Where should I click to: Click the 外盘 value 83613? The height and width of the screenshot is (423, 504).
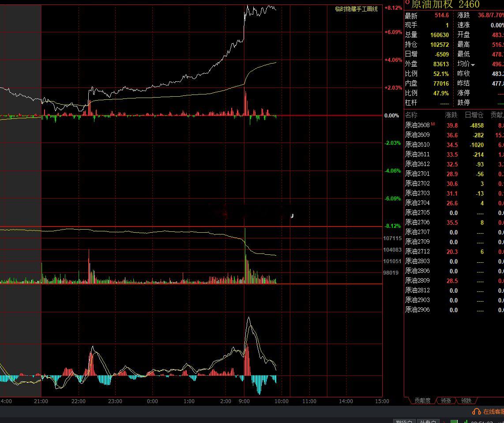[x=441, y=64]
